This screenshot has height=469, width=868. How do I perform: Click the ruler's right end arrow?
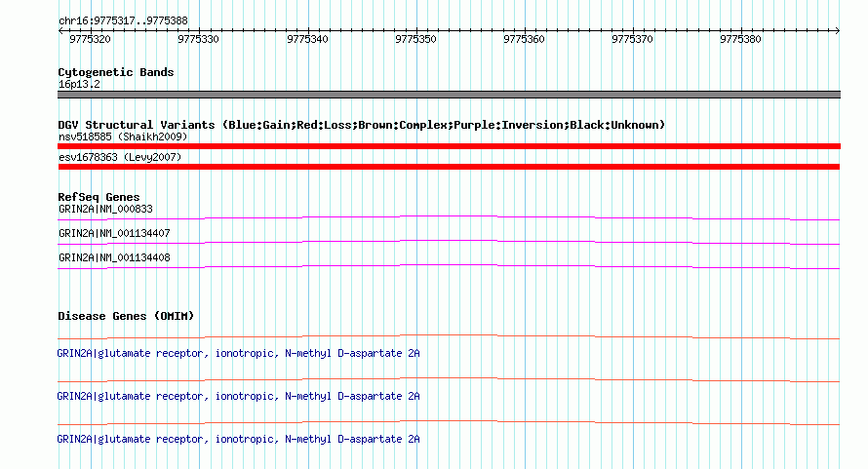pos(838,30)
